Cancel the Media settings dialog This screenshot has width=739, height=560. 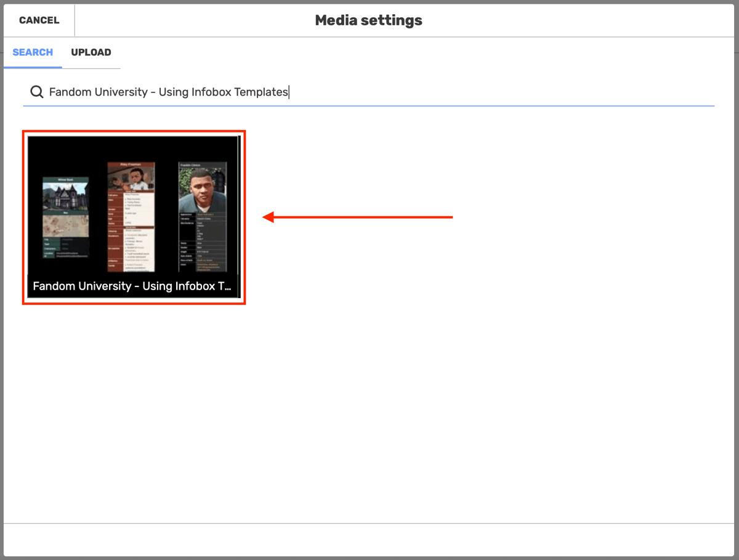(39, 20)
